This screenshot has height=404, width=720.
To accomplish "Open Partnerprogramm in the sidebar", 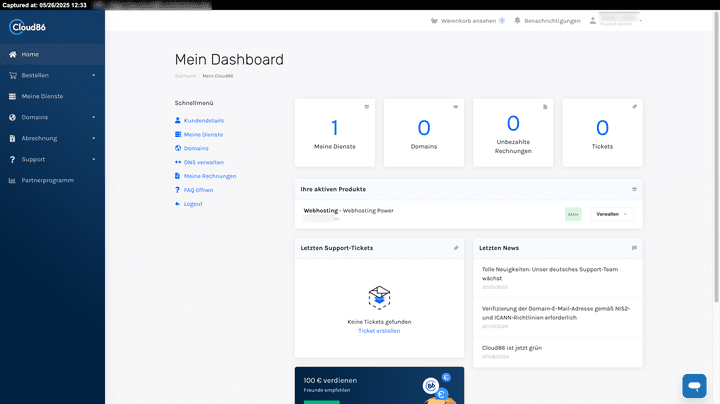I will pyautogui.click(x=52, y=180).
